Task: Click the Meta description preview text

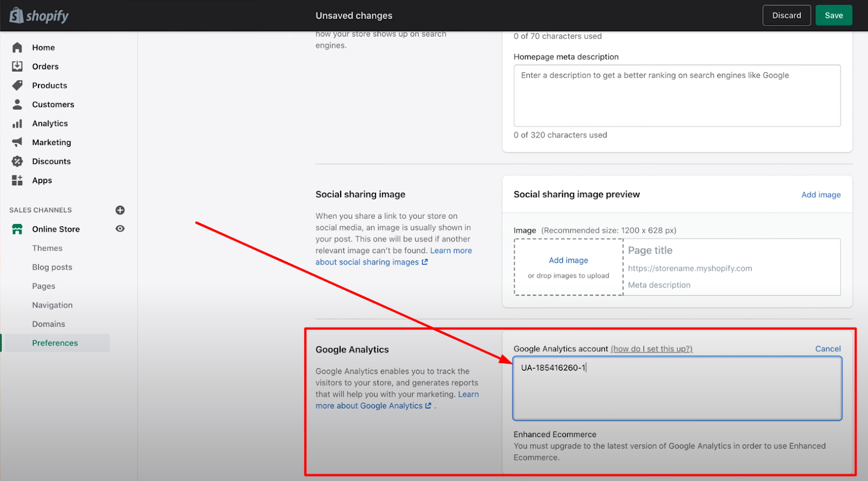Action: click(659, 285)
